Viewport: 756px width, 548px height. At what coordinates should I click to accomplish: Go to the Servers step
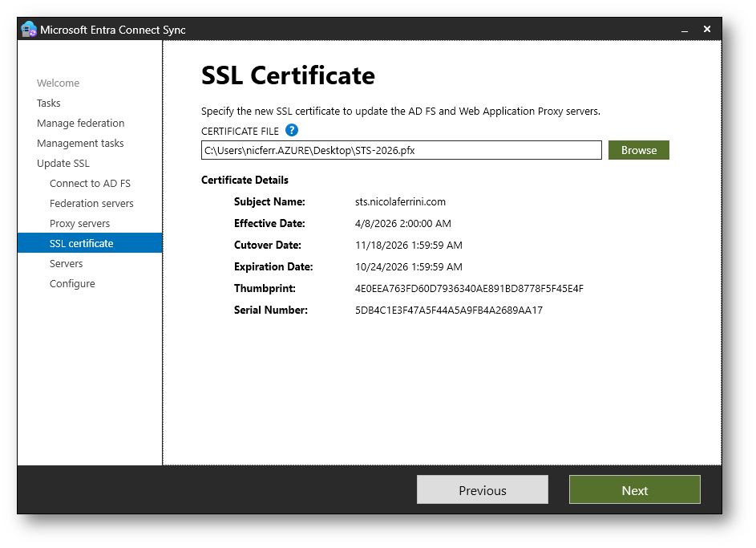[66, 264]
